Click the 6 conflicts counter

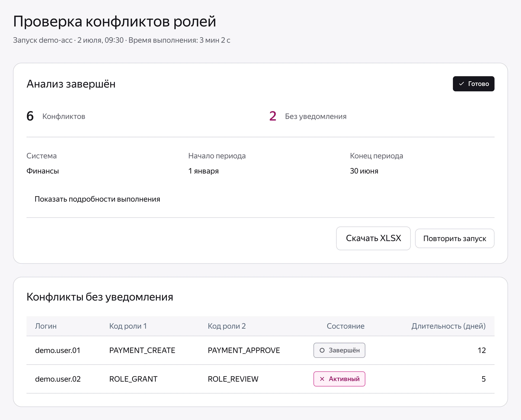click(30, 116)
